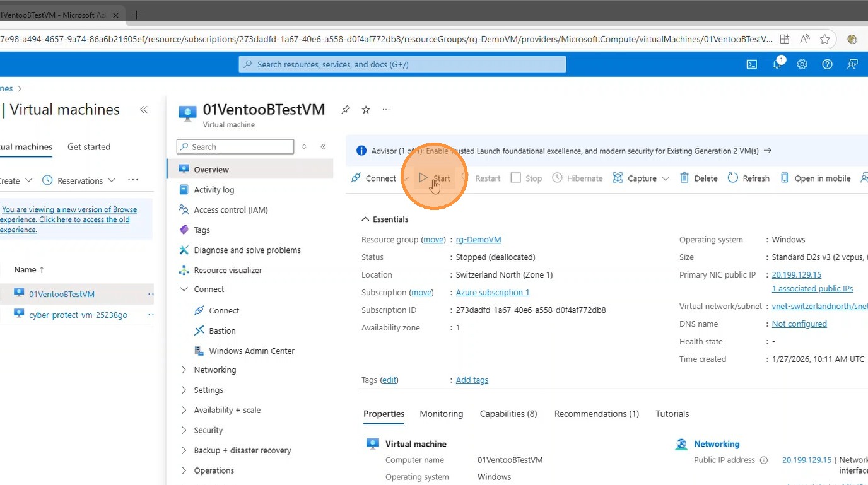Open Access control (IAM)
Viewport: 868px width, 485px height.
tap(231, 210)
